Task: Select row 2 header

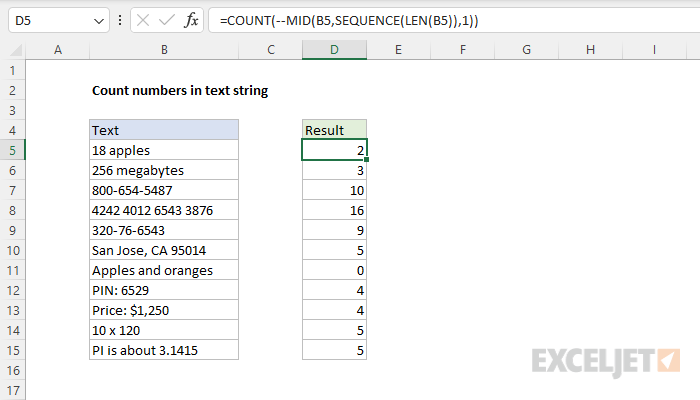Action: click(12, 90)
